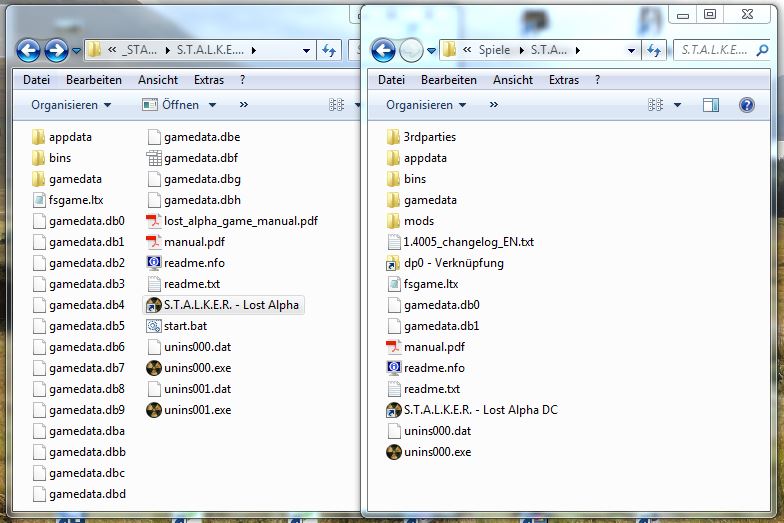The height and width of the screenshot is (523, 784).
Task: Refresh the right window's address bar
Action: (x=654, y=50)
